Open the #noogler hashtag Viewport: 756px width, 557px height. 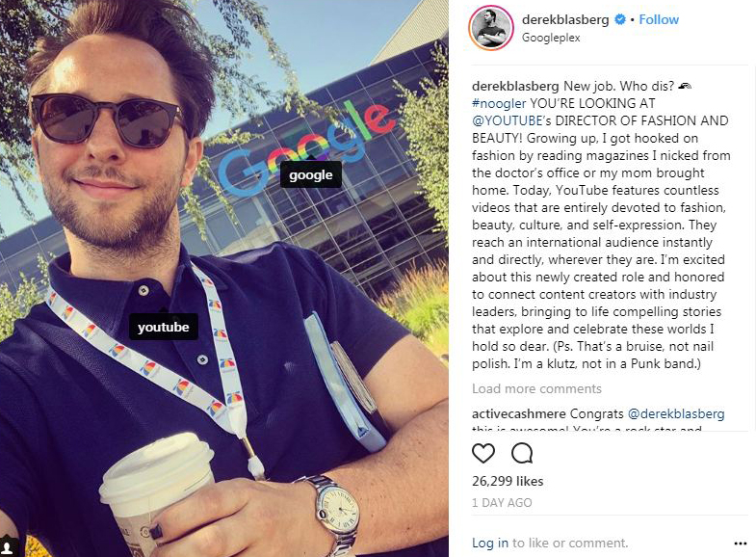pyautogui.click(x=499, y=103)
